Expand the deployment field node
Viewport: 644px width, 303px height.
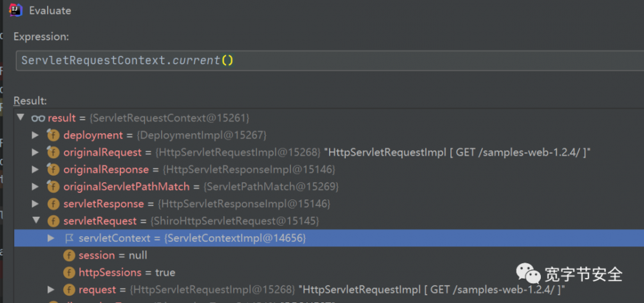[x=35, y=135]
